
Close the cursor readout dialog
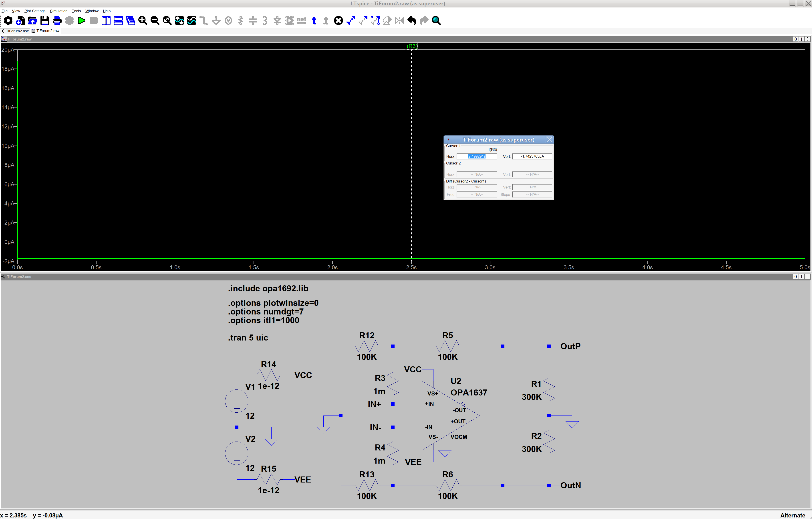tap(549, 140)
